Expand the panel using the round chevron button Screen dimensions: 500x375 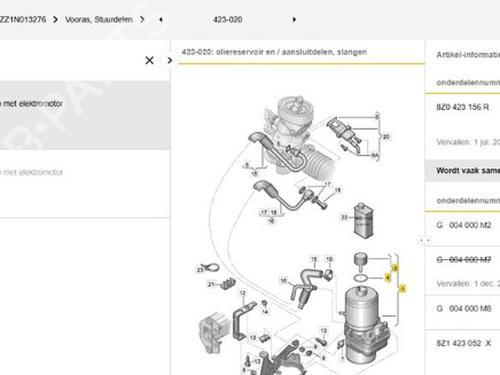click(x=170, y=60)
